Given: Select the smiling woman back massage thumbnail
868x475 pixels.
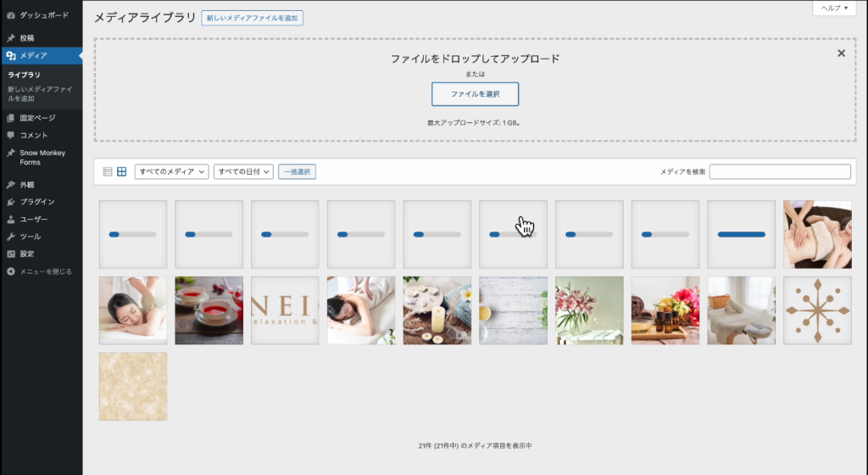Looking at the screenshot, I should click(x=133, y=310).
